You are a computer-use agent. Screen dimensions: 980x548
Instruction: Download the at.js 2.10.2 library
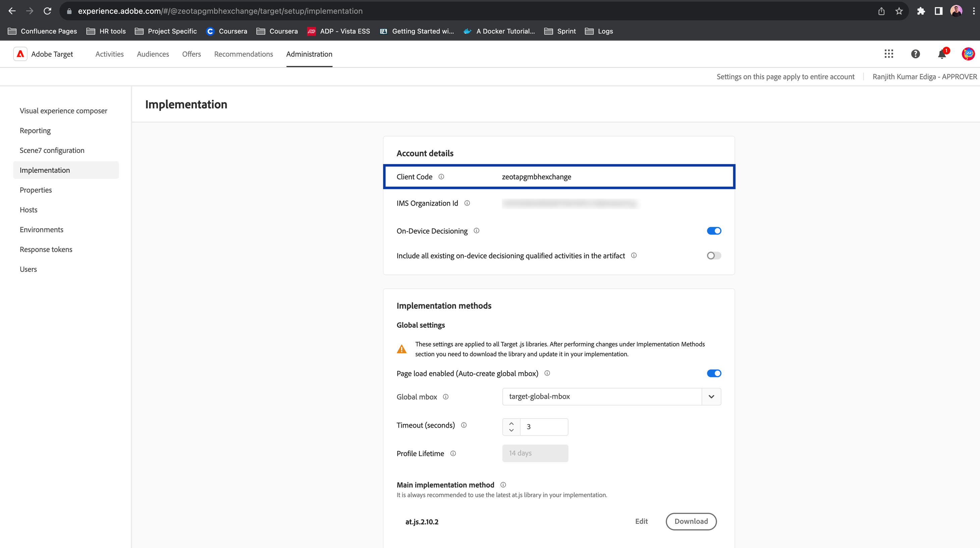[x=691, y=522]
